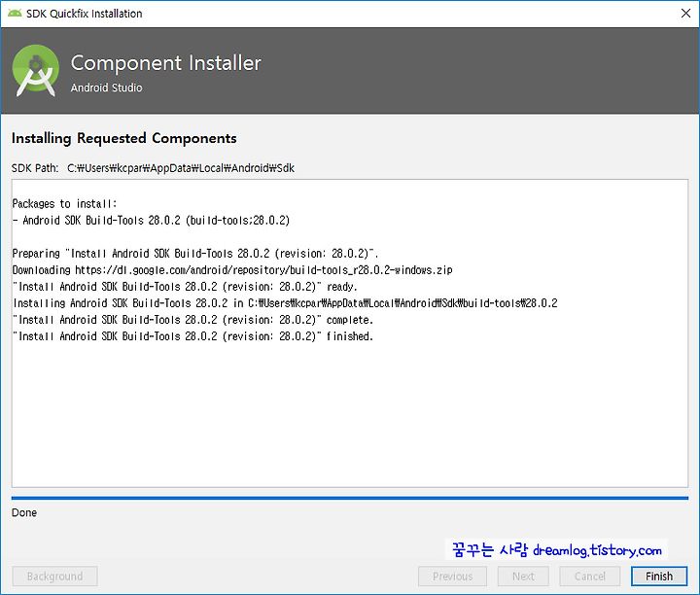Click the 'Done' status text

[24, 512]
